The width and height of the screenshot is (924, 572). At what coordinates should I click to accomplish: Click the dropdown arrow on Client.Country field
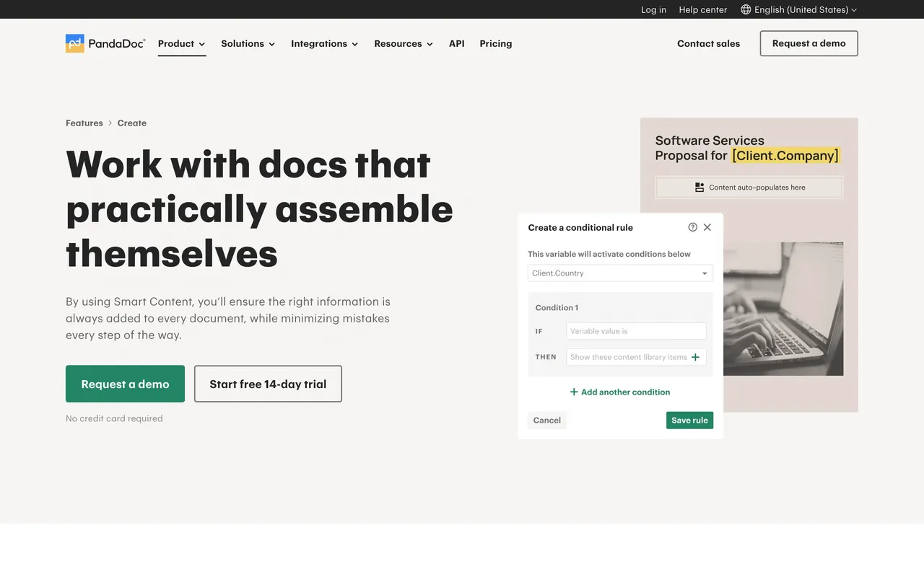coord(704,273)
